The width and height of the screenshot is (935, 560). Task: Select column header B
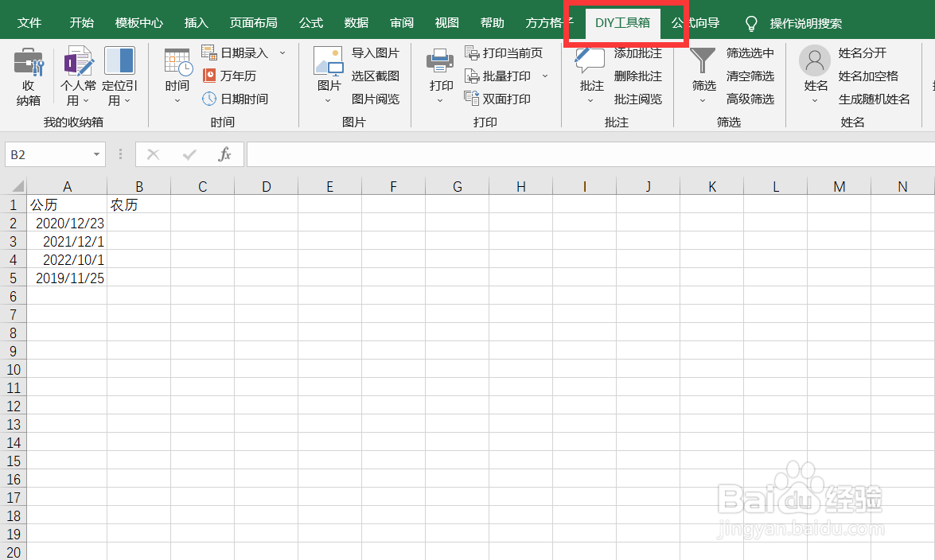[139, 187]
